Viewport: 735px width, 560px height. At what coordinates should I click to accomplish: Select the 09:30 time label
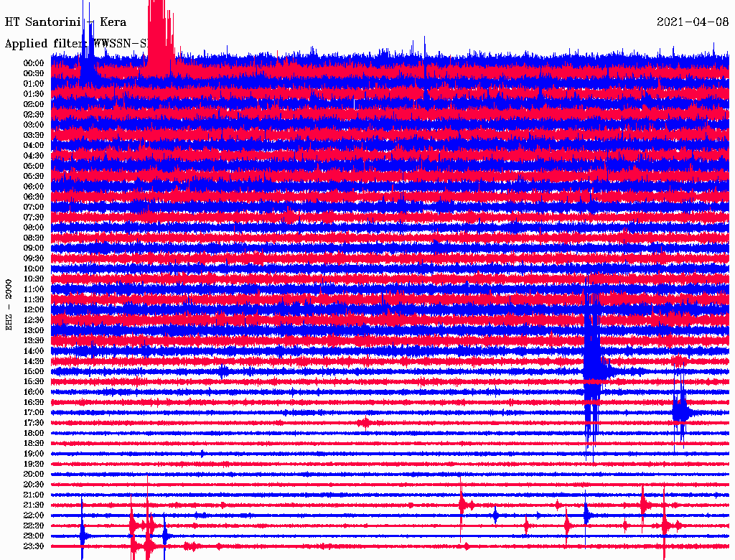point(34,258)
